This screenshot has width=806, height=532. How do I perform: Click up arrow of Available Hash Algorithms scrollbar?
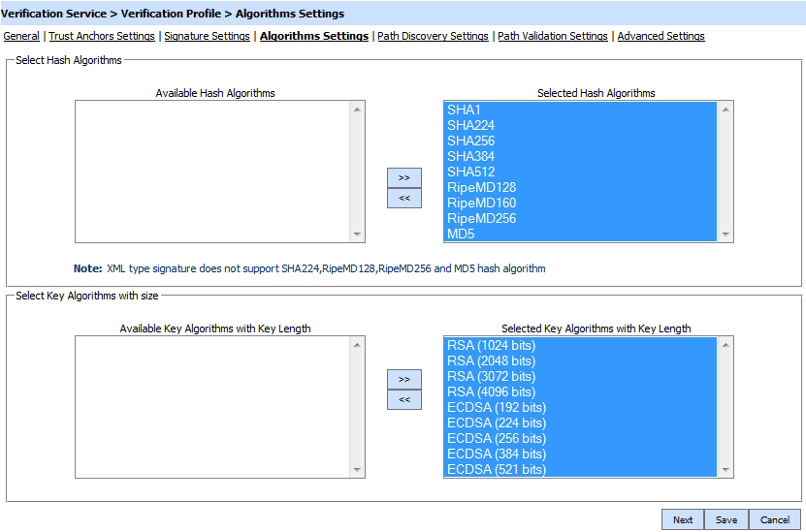(x=357, y=110)
